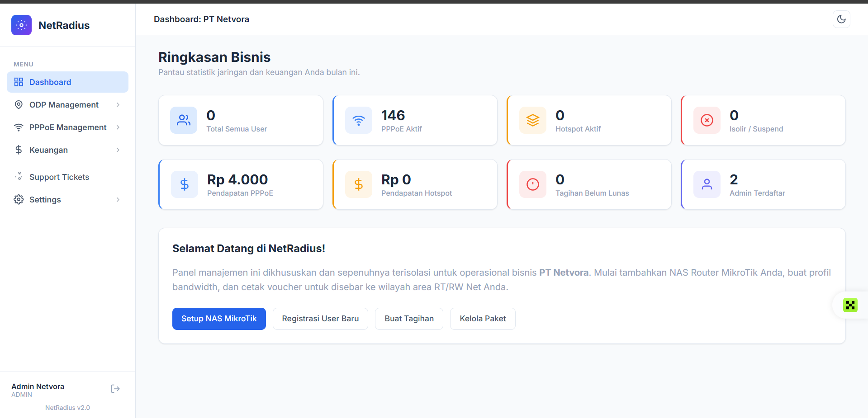
Task: Click the wifi icon on PPPoE Aktif card
Action: (358, 120)
